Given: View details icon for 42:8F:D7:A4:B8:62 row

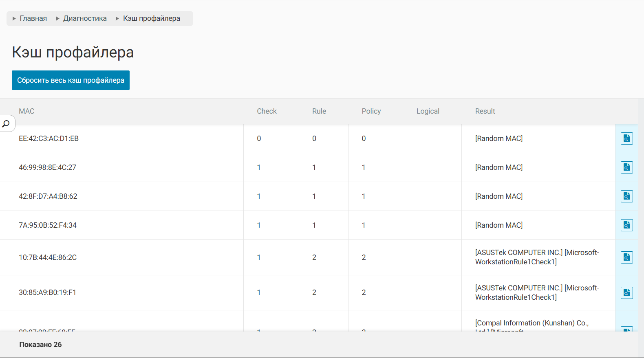Looking at the screenshot, I should (626, 196).
